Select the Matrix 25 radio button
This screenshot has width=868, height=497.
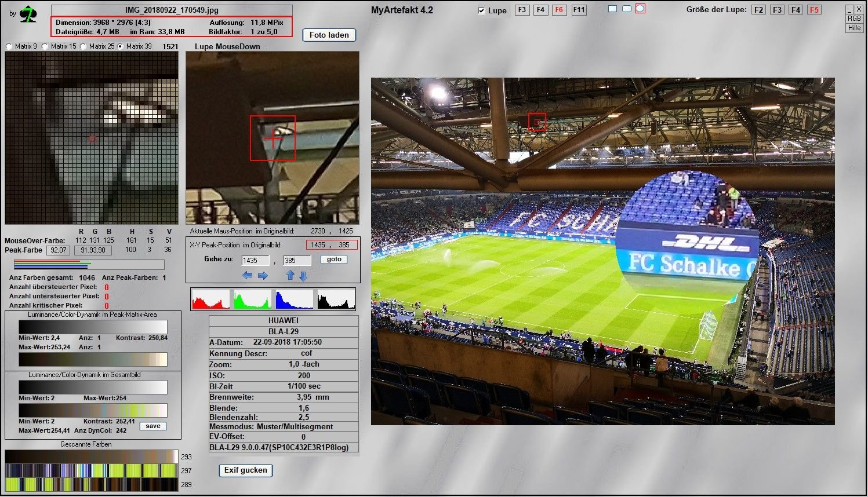(83, 46)
